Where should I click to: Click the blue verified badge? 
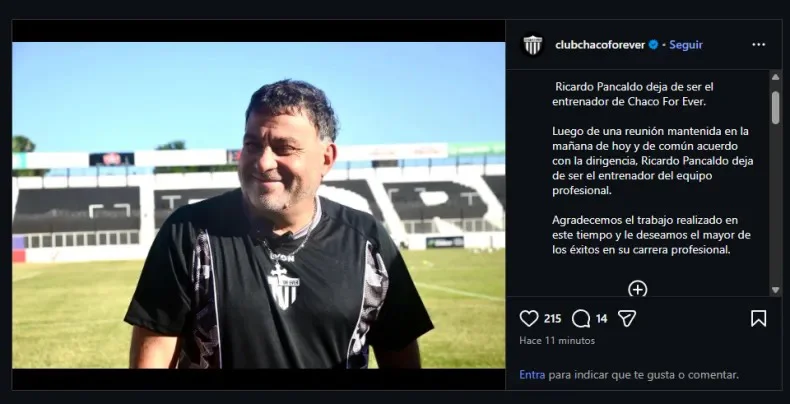pos(653,45)
